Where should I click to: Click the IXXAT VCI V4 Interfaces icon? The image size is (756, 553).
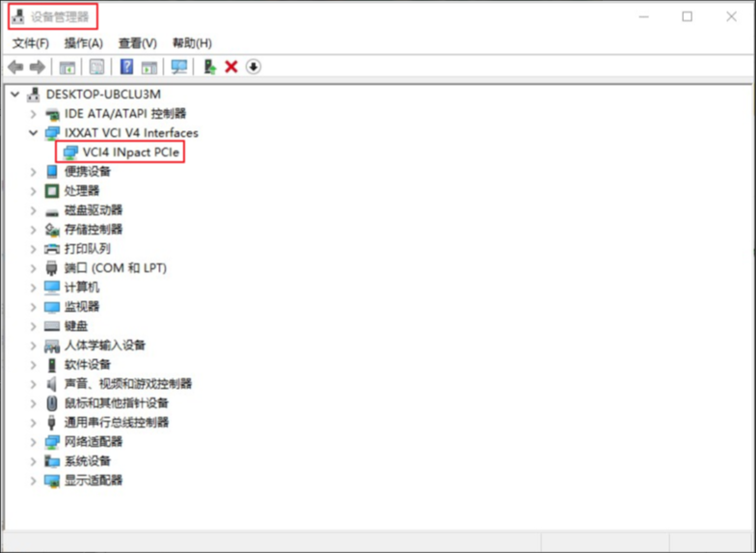pos(52,133)
